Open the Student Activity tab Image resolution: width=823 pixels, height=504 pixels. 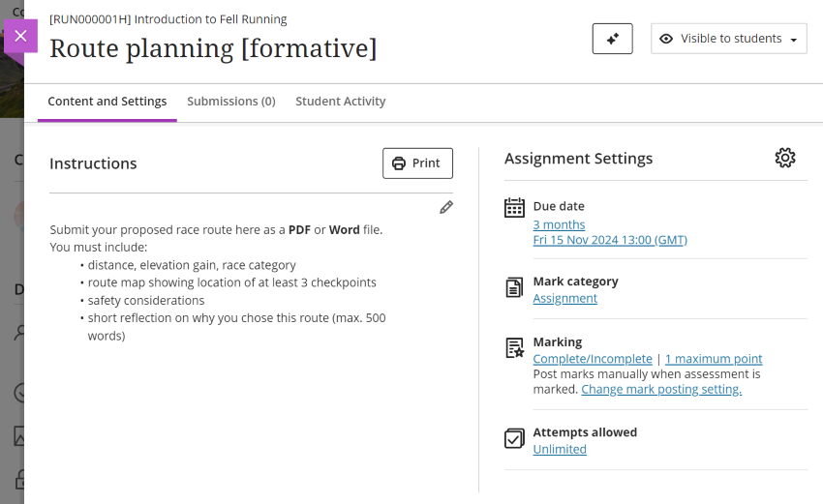coord(340,102)
